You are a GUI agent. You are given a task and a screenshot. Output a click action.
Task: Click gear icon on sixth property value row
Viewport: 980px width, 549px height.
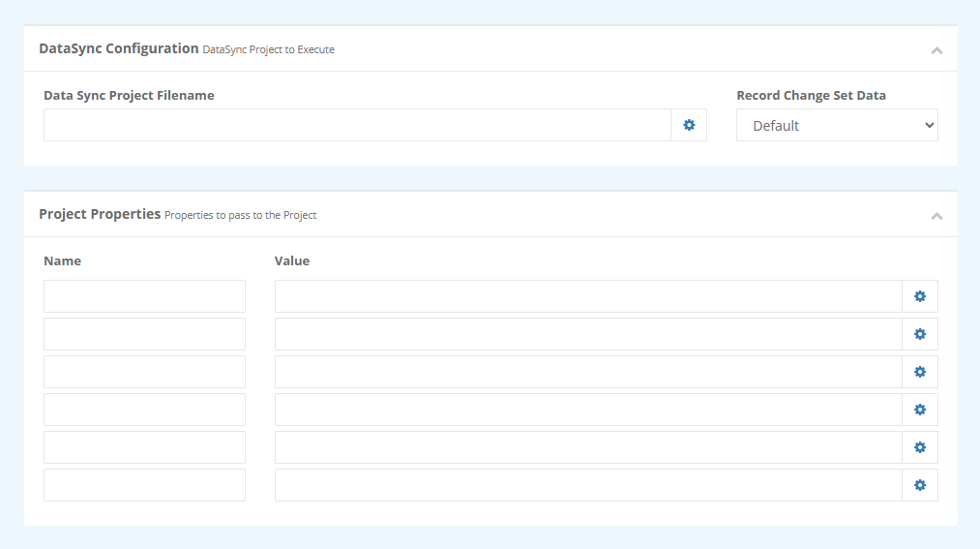[x=920, y=485]
